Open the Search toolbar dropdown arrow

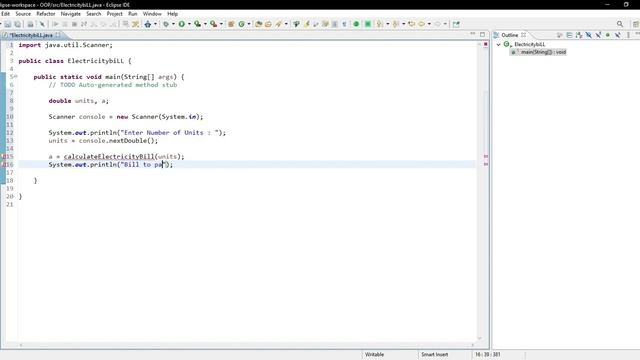286,24
